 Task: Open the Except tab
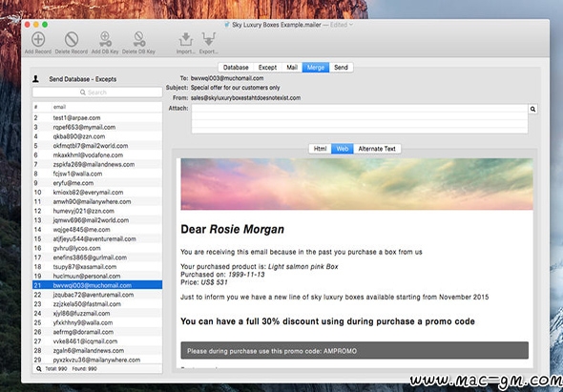click(x=267, y=68)
